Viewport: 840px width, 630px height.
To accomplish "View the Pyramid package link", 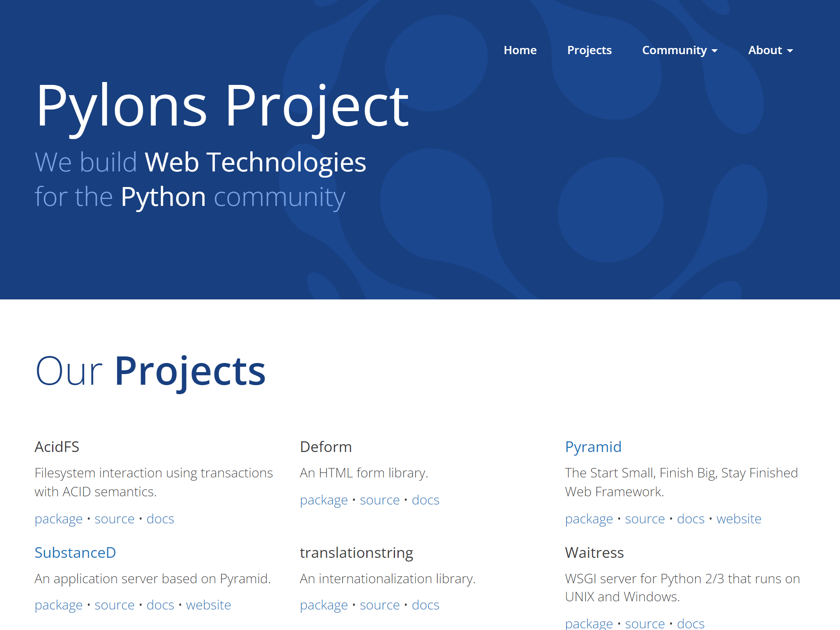I will (589, 518).
